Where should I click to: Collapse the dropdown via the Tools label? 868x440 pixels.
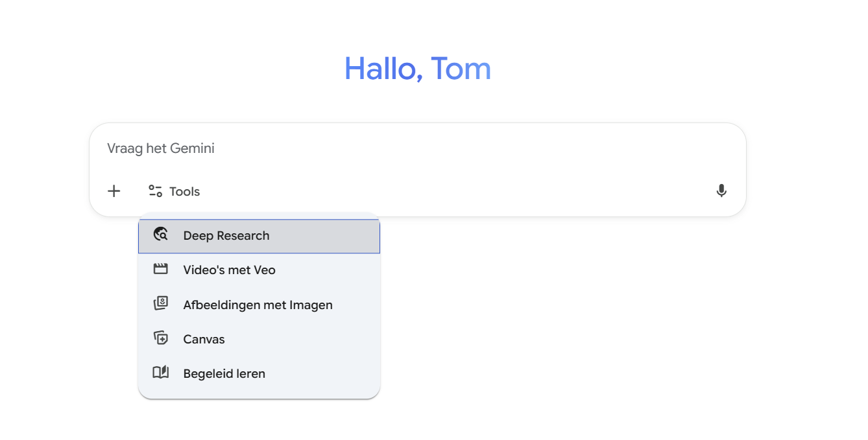[184, 192]
